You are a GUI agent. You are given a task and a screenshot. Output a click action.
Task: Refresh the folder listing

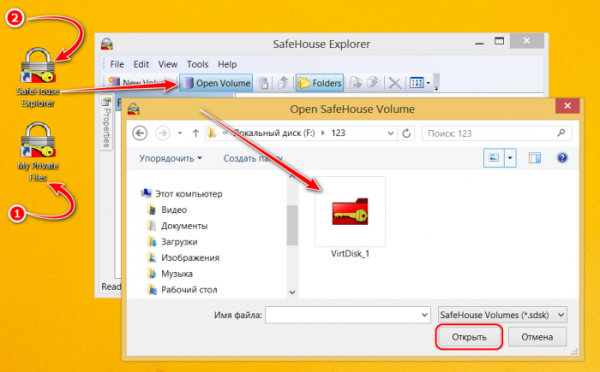(406, 133)
